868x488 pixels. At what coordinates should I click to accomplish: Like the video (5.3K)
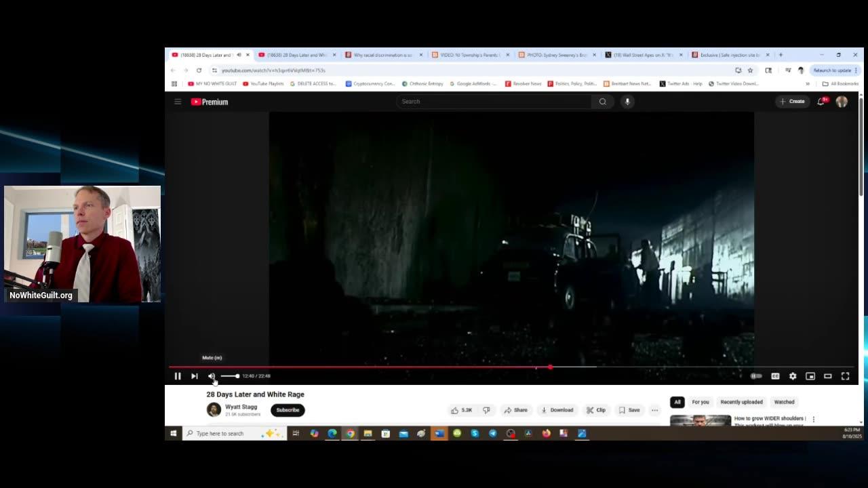pyautogui.click(x=463, y=410)
